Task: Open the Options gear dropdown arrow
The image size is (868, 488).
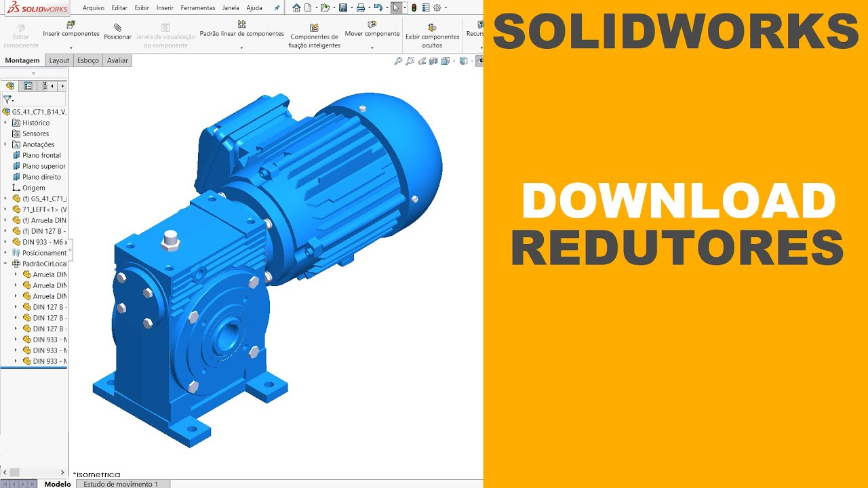Action: [x=446, y=7]
